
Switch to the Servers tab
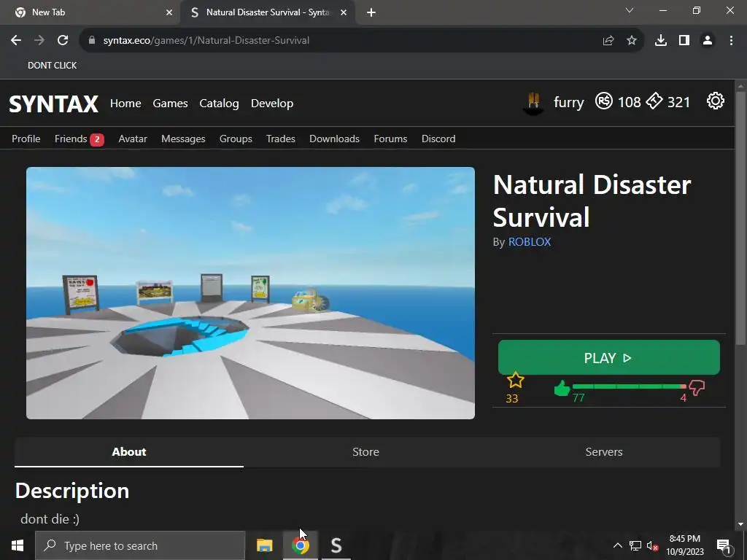(x=603, y=452)
